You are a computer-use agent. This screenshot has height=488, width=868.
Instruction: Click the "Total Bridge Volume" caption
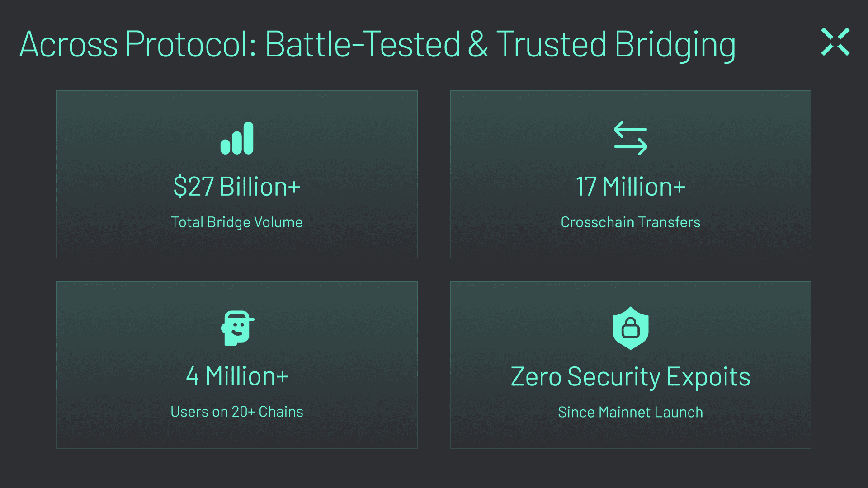click(x=237, y=222)
